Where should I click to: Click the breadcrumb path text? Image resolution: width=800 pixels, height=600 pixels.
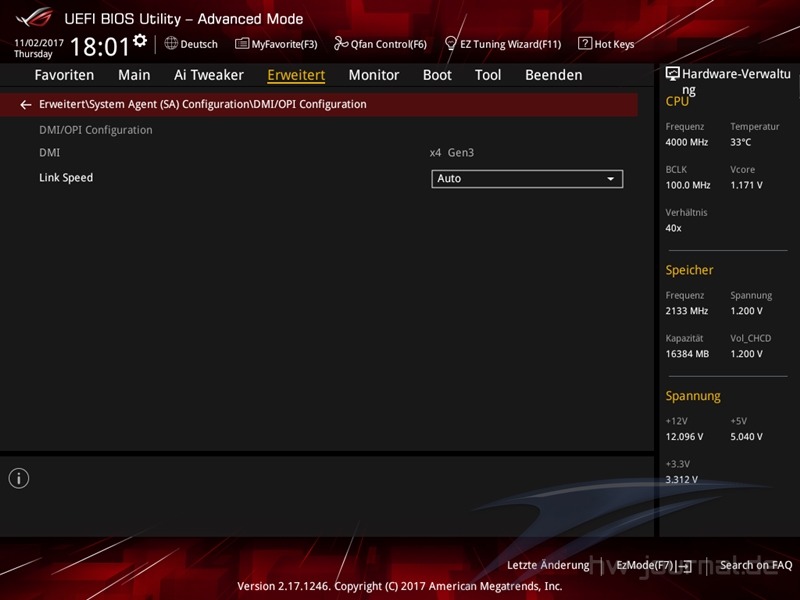point(203,105)
